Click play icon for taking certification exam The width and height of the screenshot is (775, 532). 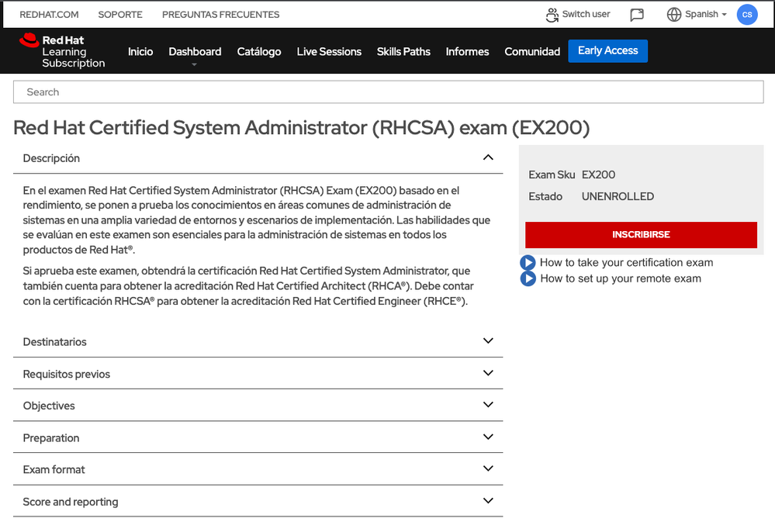pos(528,263)
